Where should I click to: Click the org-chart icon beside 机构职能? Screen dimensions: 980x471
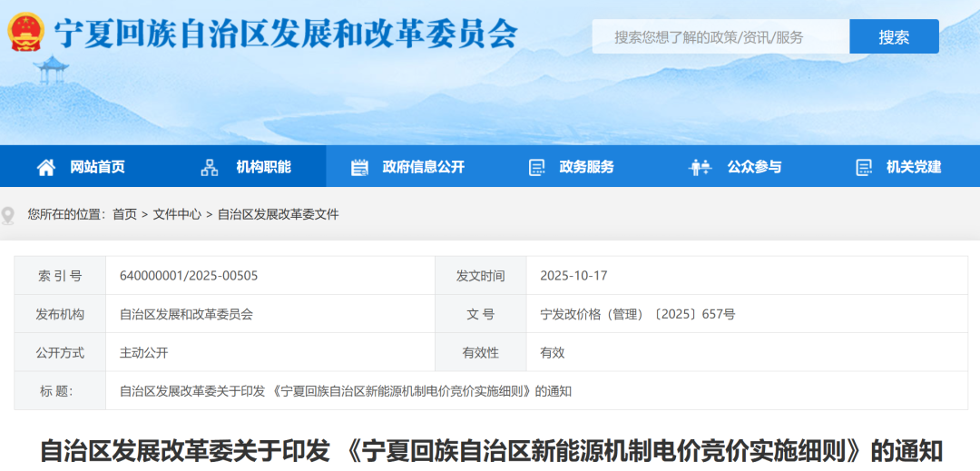point(210,167)
